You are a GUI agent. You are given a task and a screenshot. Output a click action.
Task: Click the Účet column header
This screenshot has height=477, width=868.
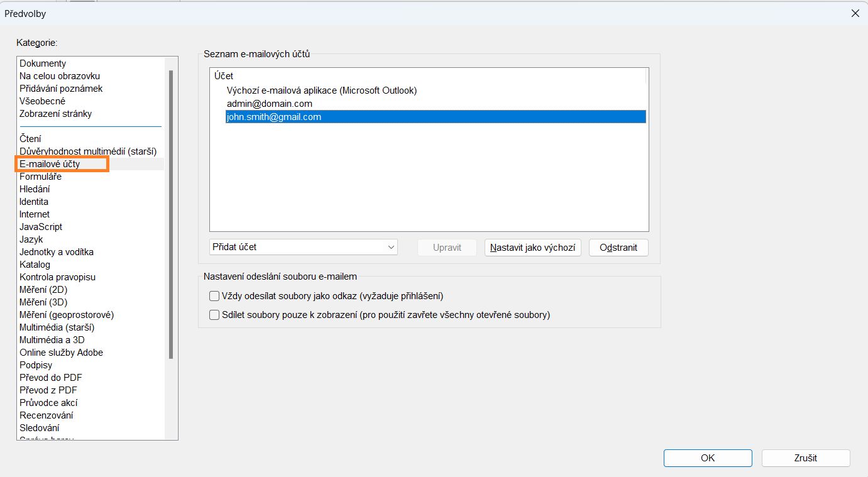pos(428,76)
